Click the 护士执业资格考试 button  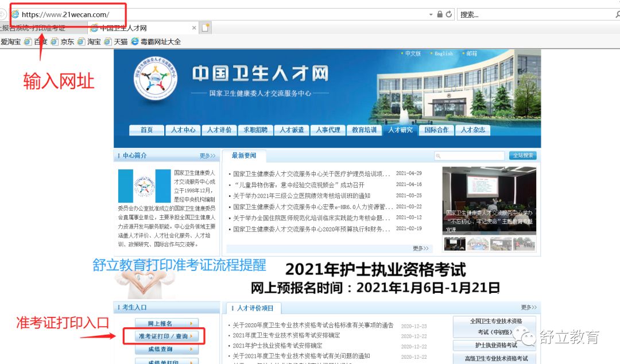(x=495, y=346)
